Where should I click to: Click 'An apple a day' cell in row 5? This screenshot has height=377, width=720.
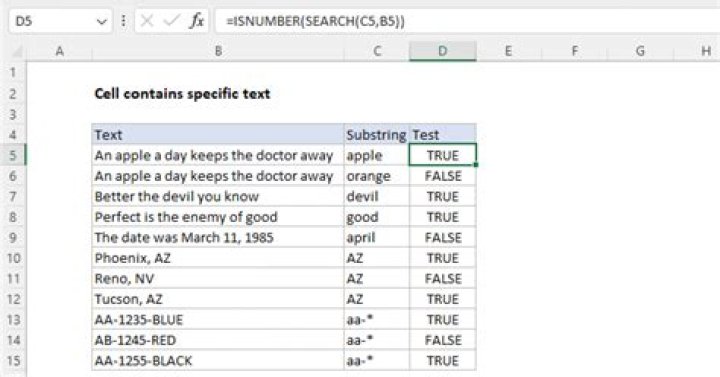[x=218, y=155]
